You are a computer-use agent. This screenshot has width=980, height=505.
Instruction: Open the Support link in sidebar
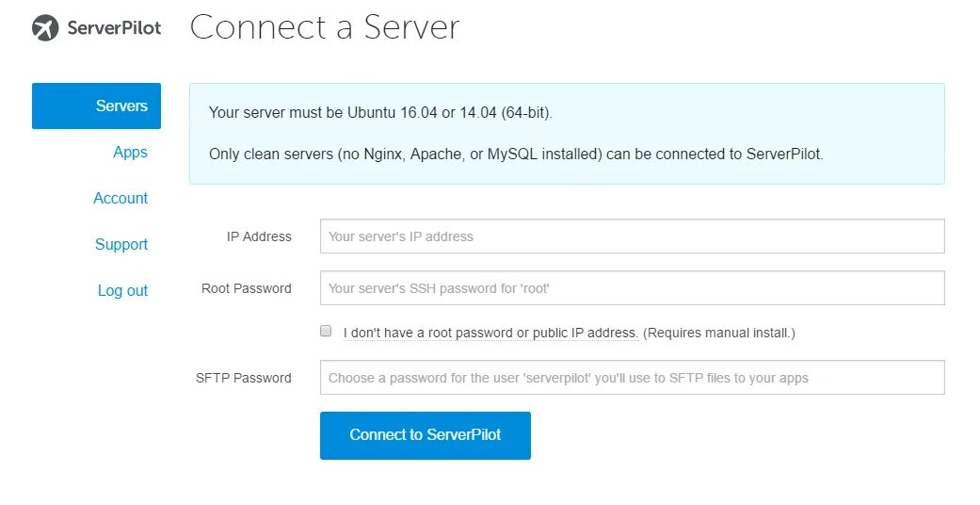click(x=121, y=244)
